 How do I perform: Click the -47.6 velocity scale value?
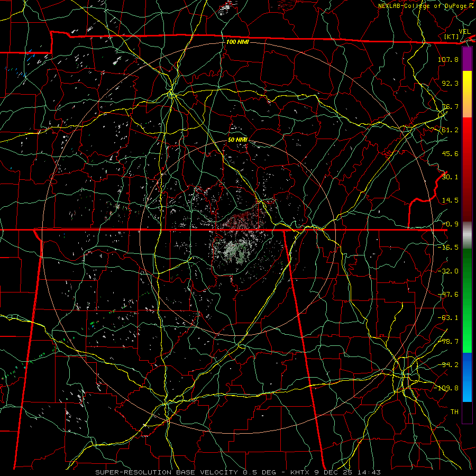pos(448,295)
